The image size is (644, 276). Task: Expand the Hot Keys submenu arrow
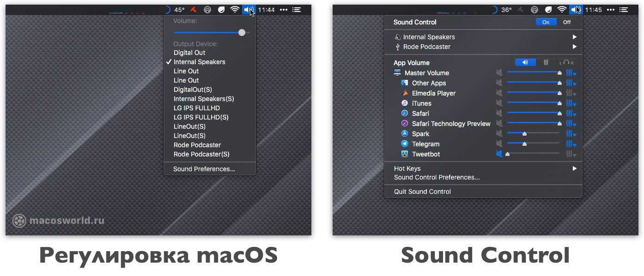575,168
